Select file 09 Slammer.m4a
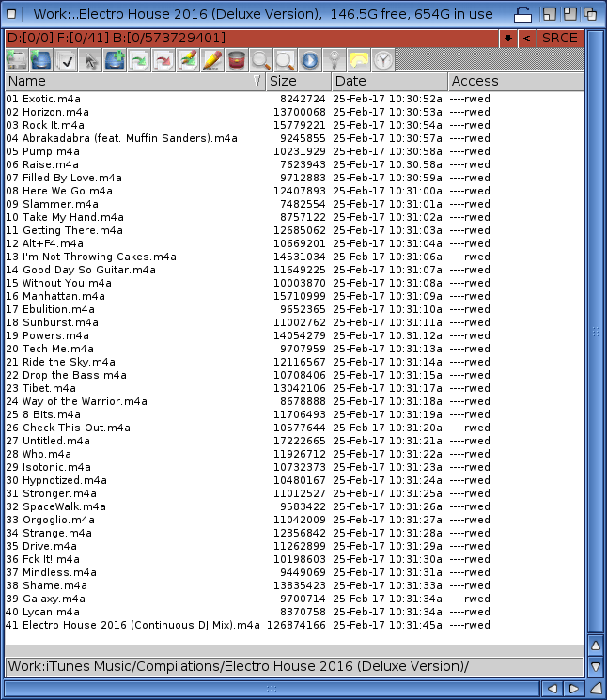The width and height of the screenshot is (607, 700). [x=53, y=204]
